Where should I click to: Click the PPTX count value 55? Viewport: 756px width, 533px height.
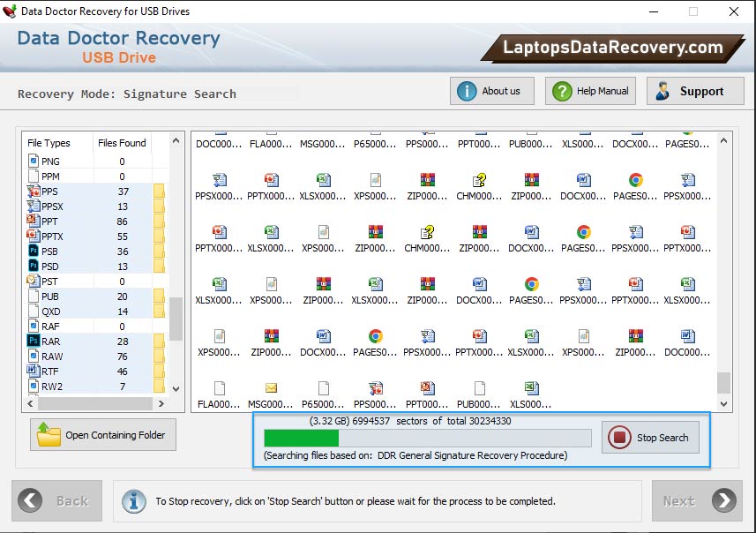(123, 236)
